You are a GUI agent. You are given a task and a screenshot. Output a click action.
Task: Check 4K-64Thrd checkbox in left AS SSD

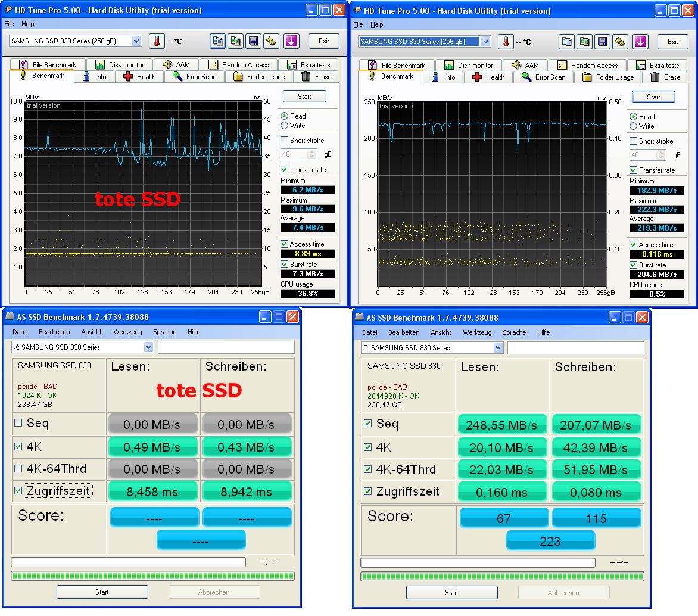point(18,469)
